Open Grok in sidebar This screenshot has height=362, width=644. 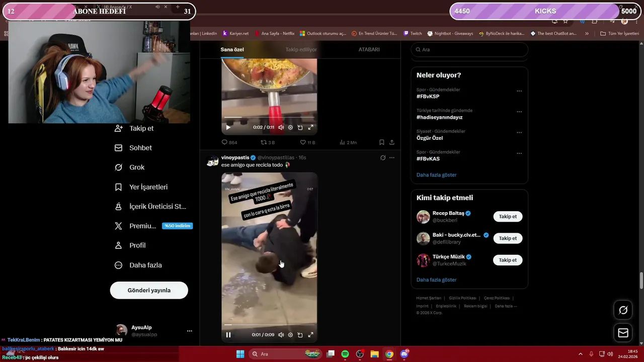130,167
